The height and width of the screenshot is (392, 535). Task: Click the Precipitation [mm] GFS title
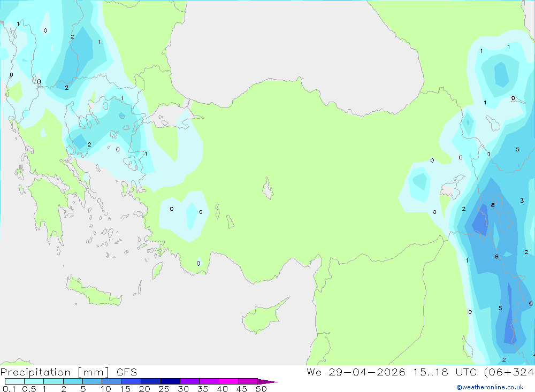[68, 372]
